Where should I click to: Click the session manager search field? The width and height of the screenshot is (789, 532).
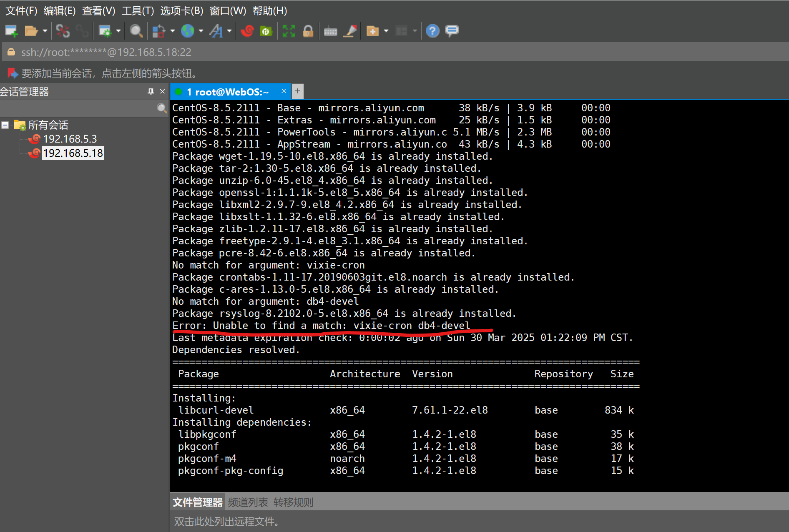tap(78, 108)
